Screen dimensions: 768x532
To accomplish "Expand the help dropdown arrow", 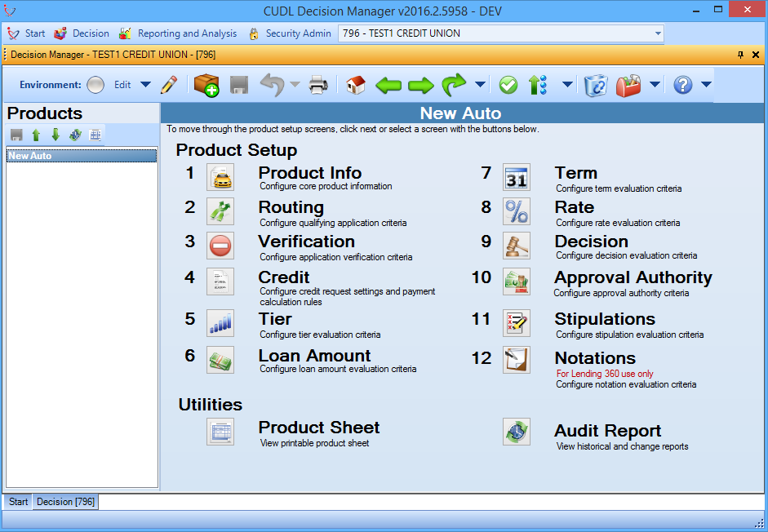I will coord(706,85).
